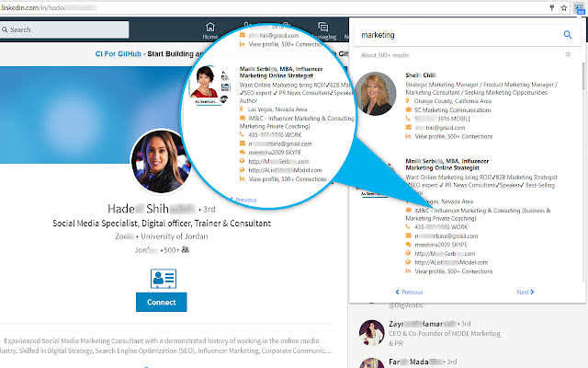This screenshot has height=368, width=588.
Task: Click 'SC Marketing Communications' text
Action: [x=453, y=110]
